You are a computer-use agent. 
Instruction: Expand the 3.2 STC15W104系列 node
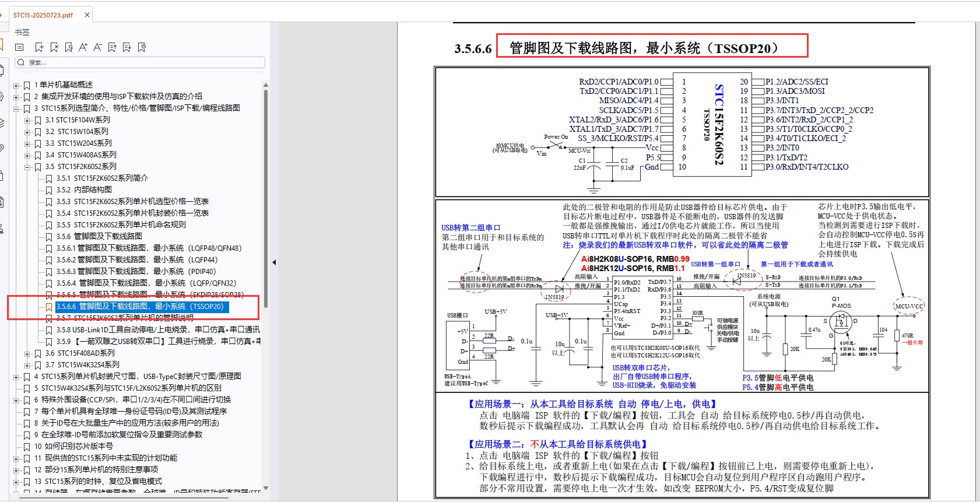27,132
